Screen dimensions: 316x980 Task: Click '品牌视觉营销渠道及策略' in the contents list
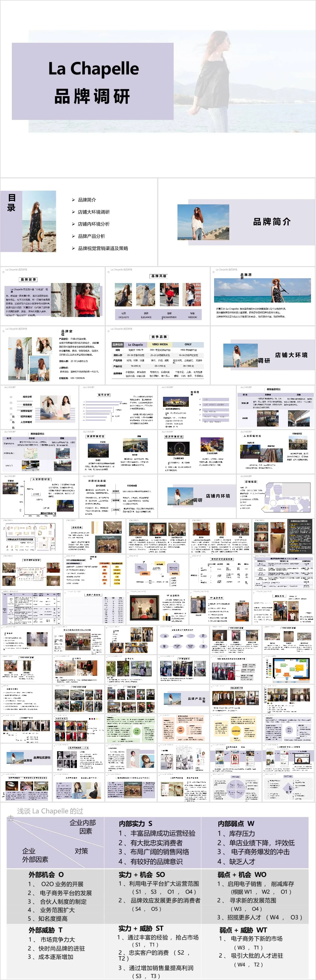[103, 249]
